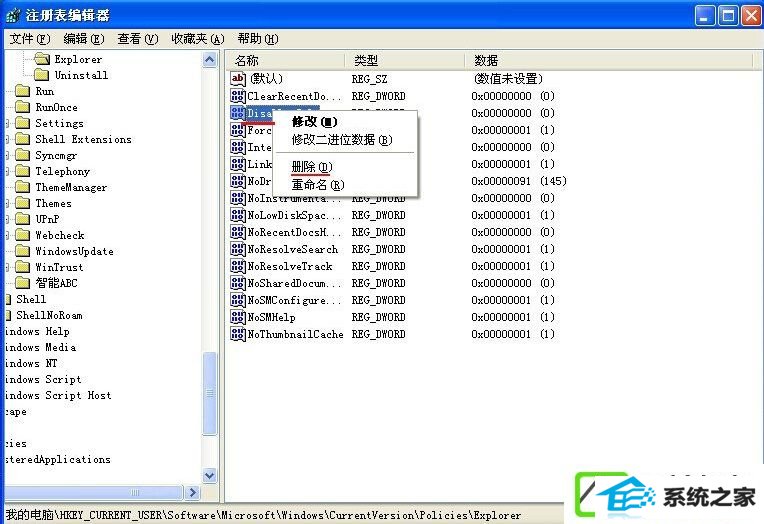764x524 pixels.
Task: Select the Uninstall folder icon
Action: click(42, 75)
